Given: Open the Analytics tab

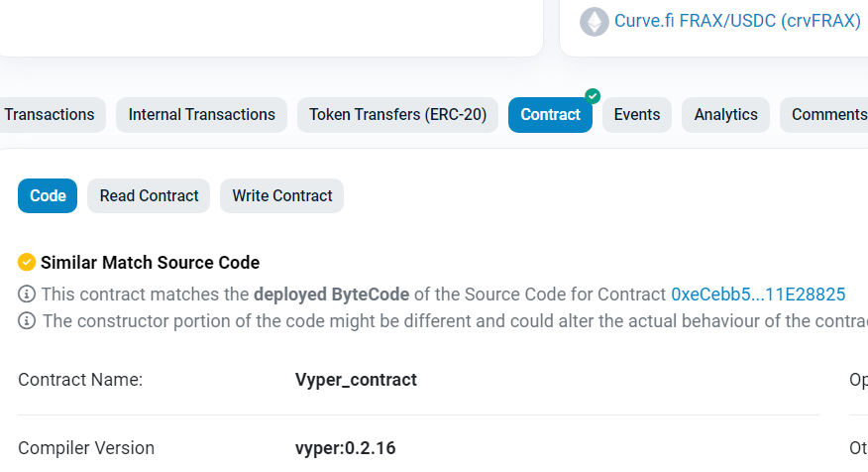Looking at the screenshot, I should coord(725,115).
